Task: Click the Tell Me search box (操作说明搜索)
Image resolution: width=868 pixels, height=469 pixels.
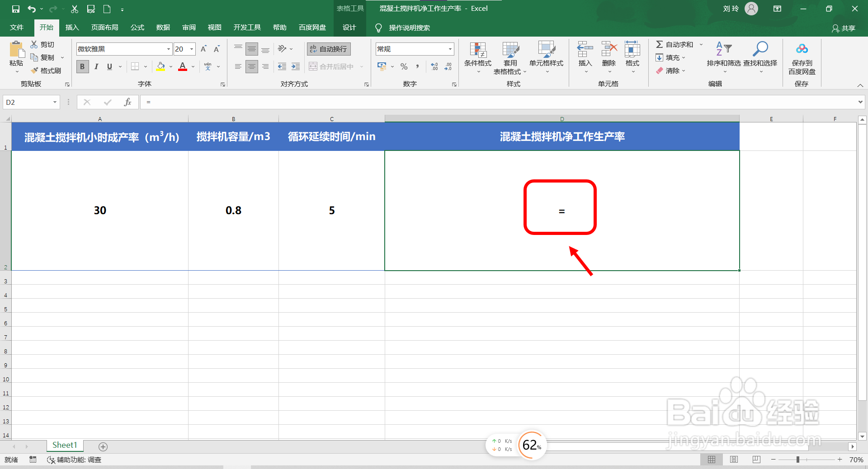Action: 409,28
